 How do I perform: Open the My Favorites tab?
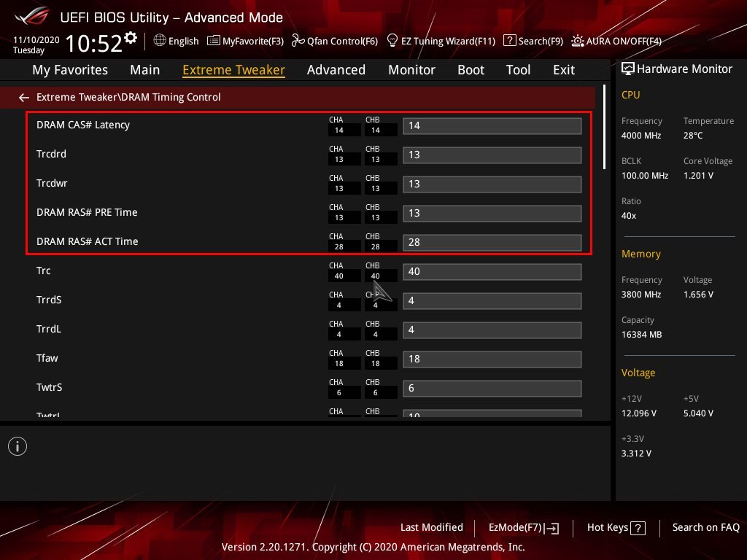[70, 70]
